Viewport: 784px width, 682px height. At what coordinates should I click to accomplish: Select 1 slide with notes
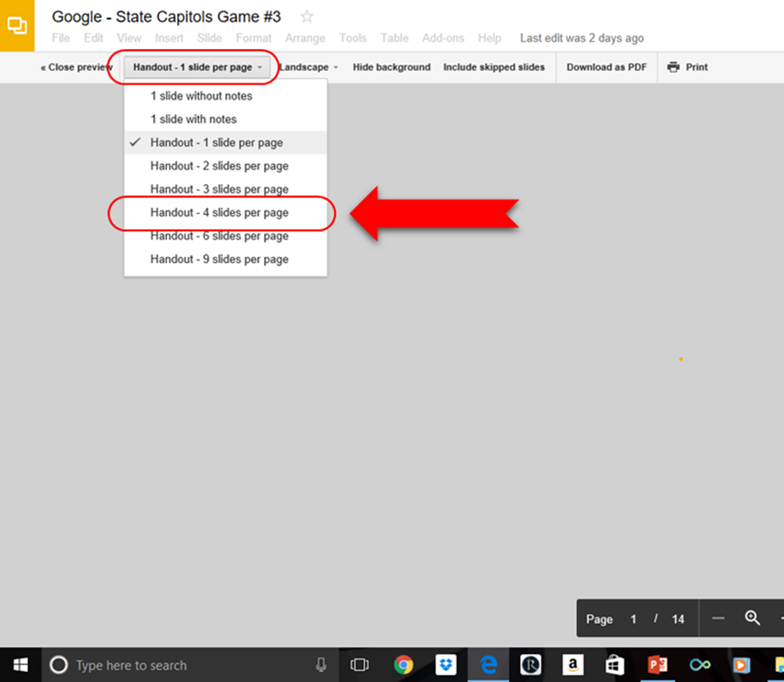coord(226,119)
